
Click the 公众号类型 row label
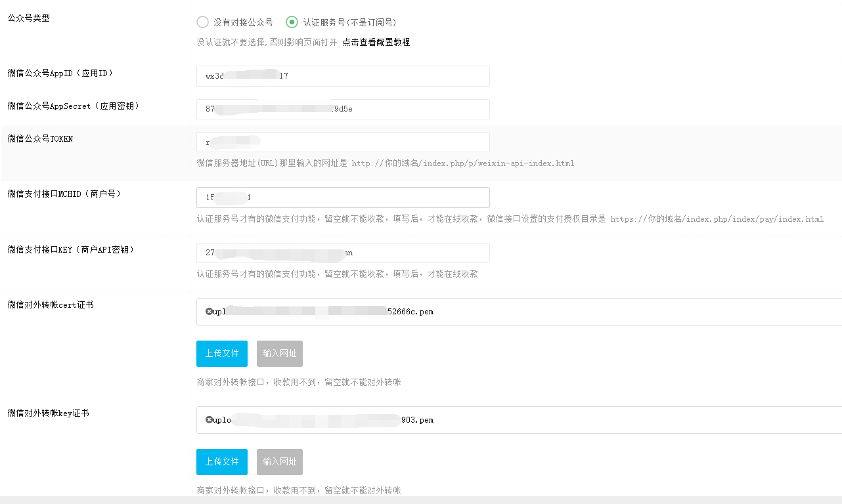(28, 18)
